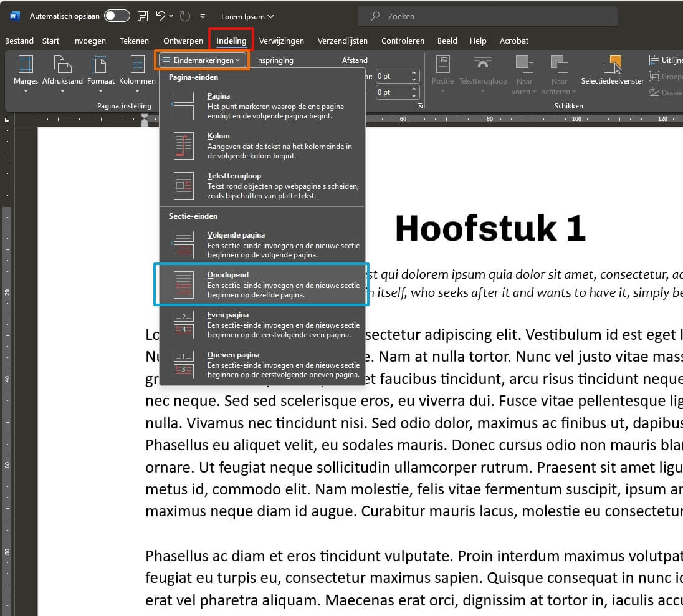Click the Marges page margins icon
683x616 pixels.
point(26,65)
